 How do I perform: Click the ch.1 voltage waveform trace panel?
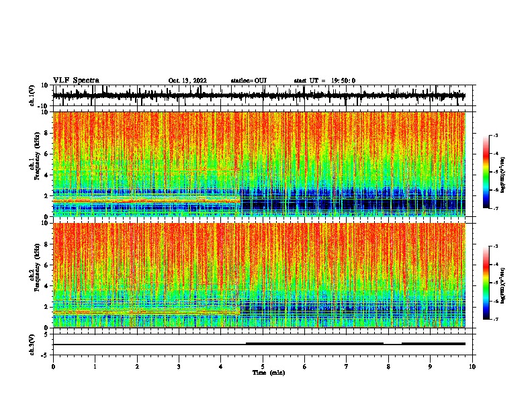[x=263, y=95]
